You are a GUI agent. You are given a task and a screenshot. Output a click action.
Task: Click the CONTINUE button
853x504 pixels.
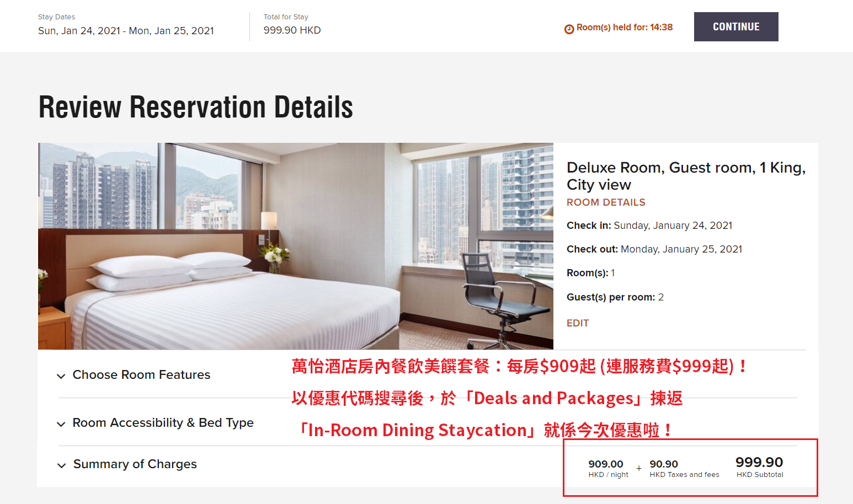pos(736,26)
